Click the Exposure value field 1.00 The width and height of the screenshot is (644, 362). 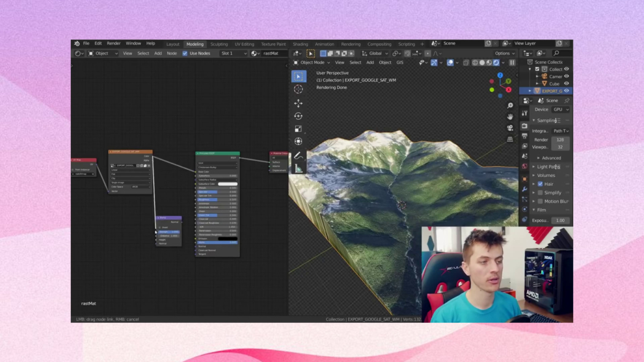point(560,221)
